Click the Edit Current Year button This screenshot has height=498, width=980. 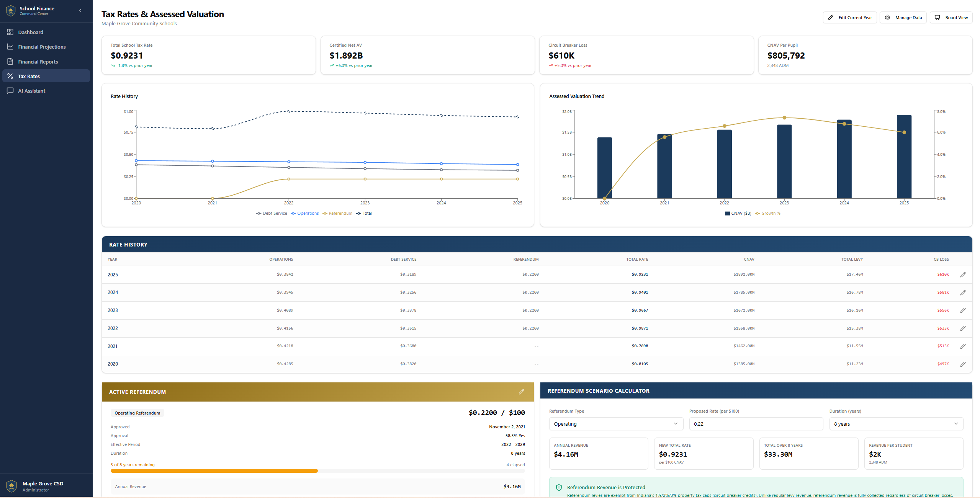(x=850, y=18)
